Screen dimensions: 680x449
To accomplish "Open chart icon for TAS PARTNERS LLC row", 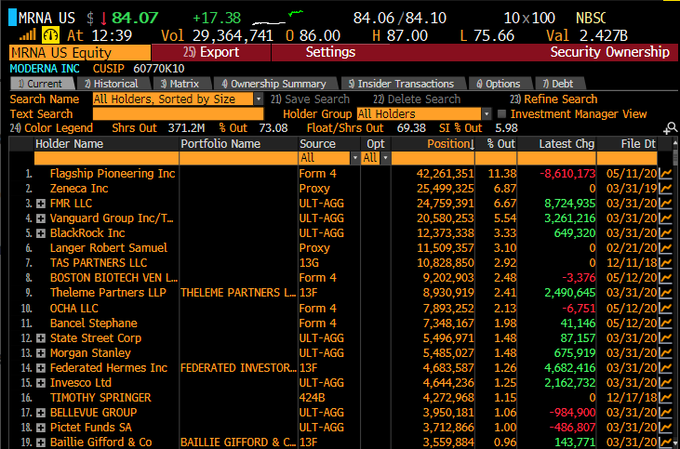I will click(665, 263).
